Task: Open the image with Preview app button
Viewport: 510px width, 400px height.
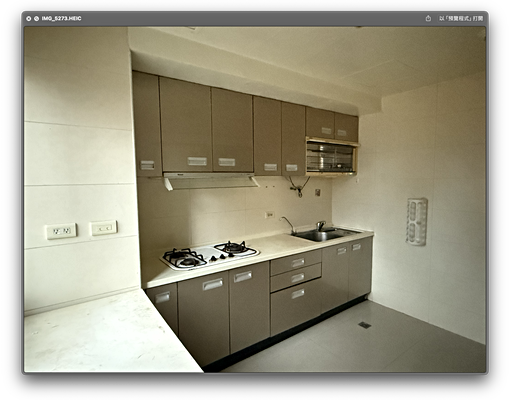Action: pyautogui.click(x=461, y=19)
